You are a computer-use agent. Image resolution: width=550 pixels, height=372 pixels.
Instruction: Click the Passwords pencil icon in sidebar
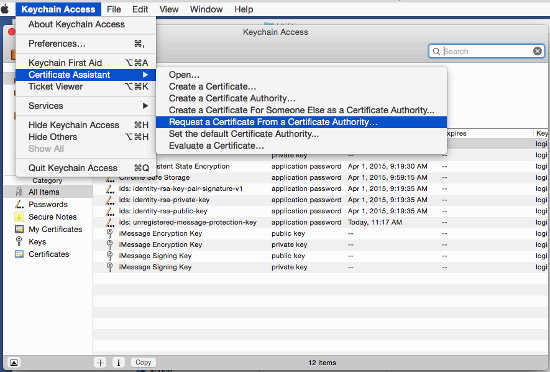pyautogui.click(x=19, y=204)
